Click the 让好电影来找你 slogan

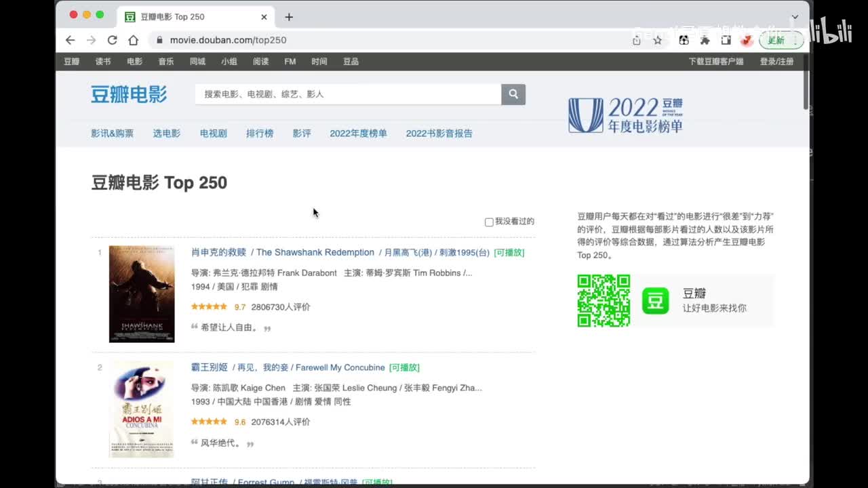[x=715, y=308]
